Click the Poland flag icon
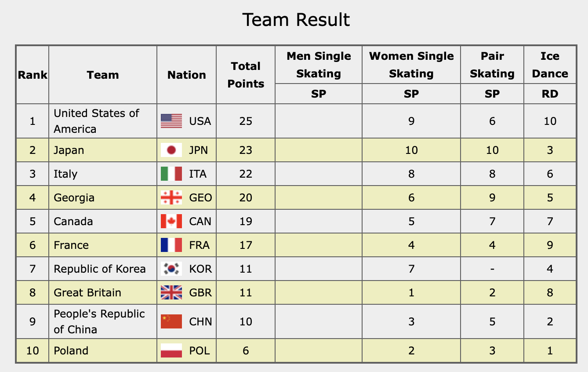Image resolution: width=588 pixels, height=372 pixels. coord(171,351)
